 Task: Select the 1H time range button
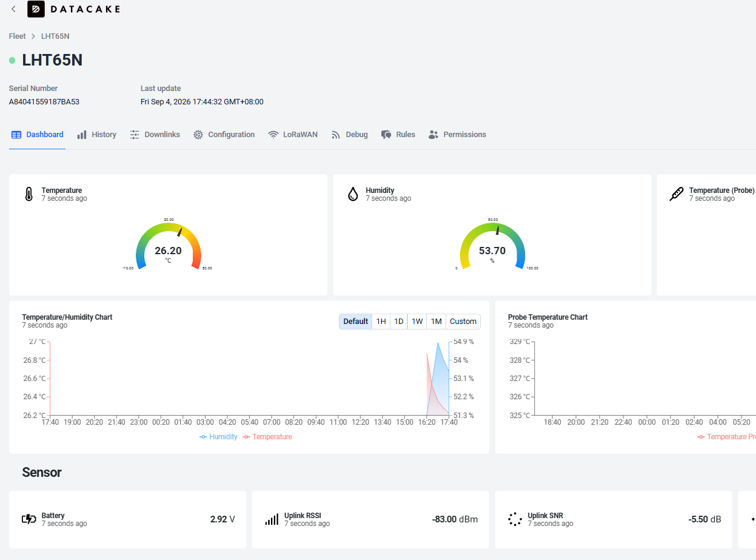tap(381, 322)
